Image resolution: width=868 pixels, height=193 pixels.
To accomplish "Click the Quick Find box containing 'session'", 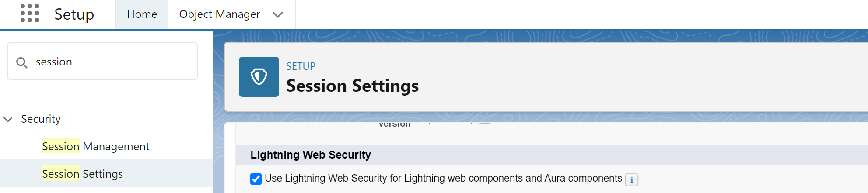I will tap(109, 62).
